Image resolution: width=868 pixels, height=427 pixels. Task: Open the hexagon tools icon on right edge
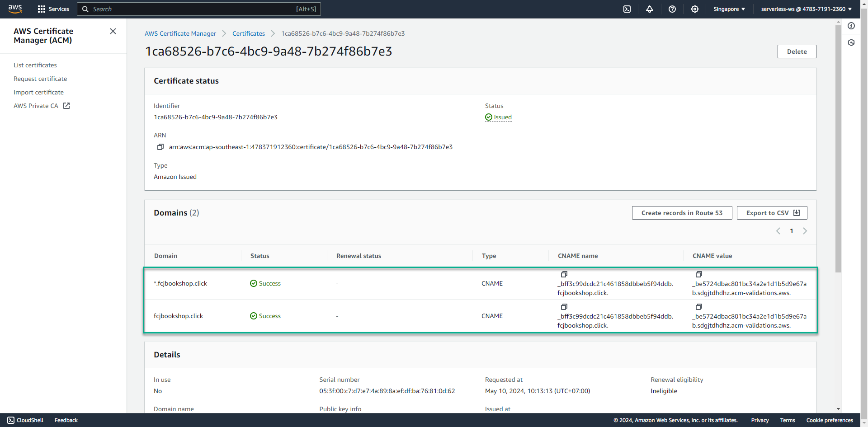tap(851, 42)
